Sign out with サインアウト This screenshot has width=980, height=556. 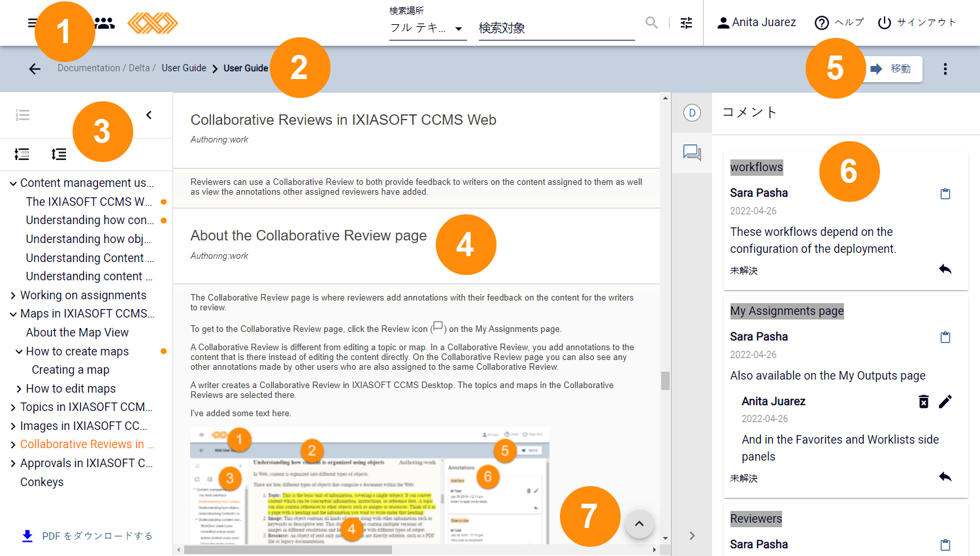(x=916, y=23)
